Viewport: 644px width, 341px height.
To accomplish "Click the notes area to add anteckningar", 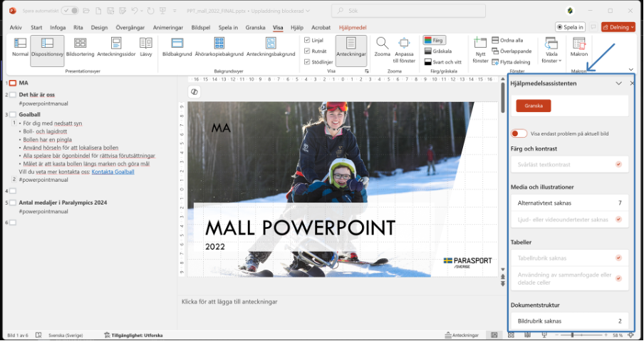I will click(x=341, y=302).
